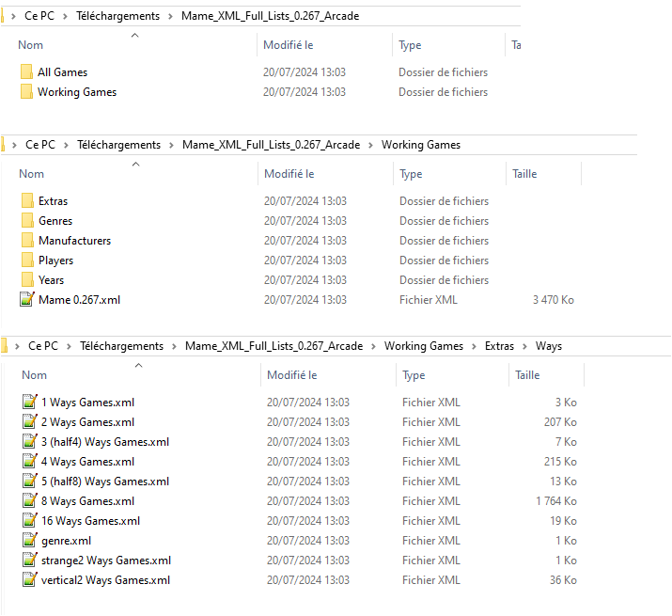Open the Years folder icon
The width and height of the screenshot is (672, 616).
click(x=27, y=280)
